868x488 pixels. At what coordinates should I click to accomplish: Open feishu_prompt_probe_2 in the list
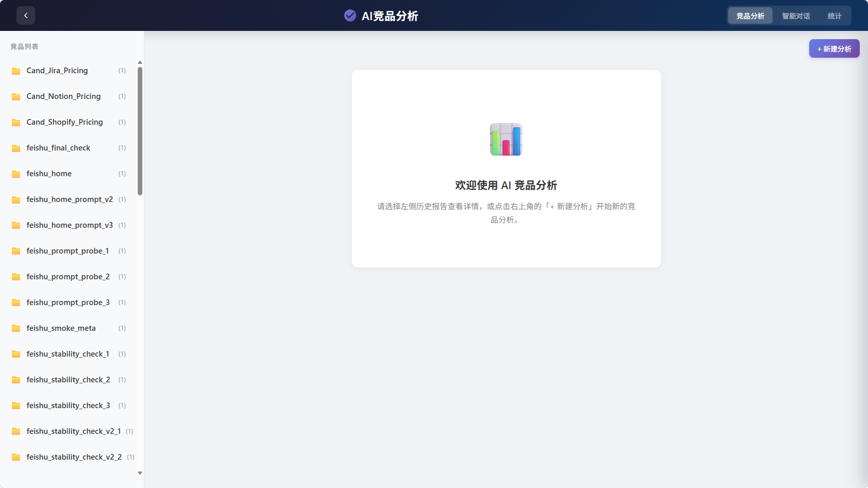point(68,277)
